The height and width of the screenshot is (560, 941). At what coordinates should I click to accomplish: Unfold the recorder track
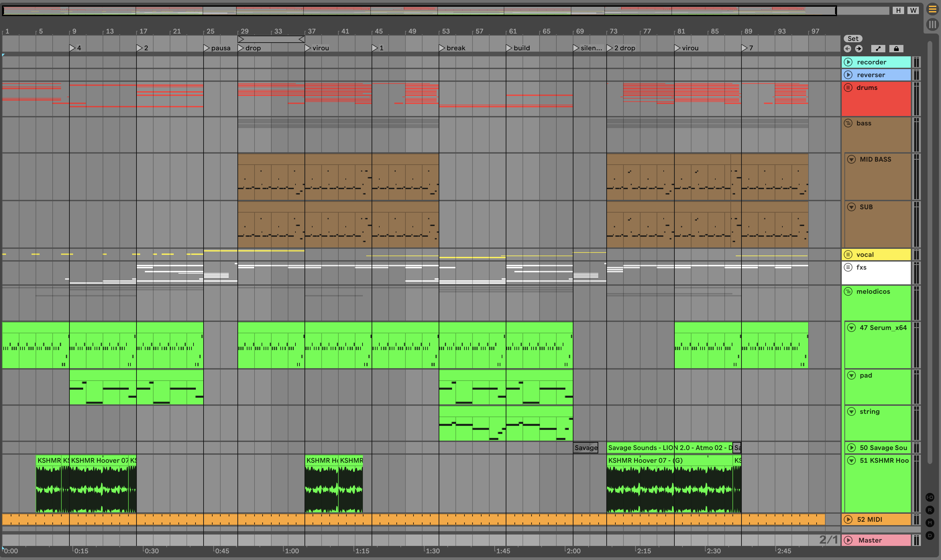[848, 62]
